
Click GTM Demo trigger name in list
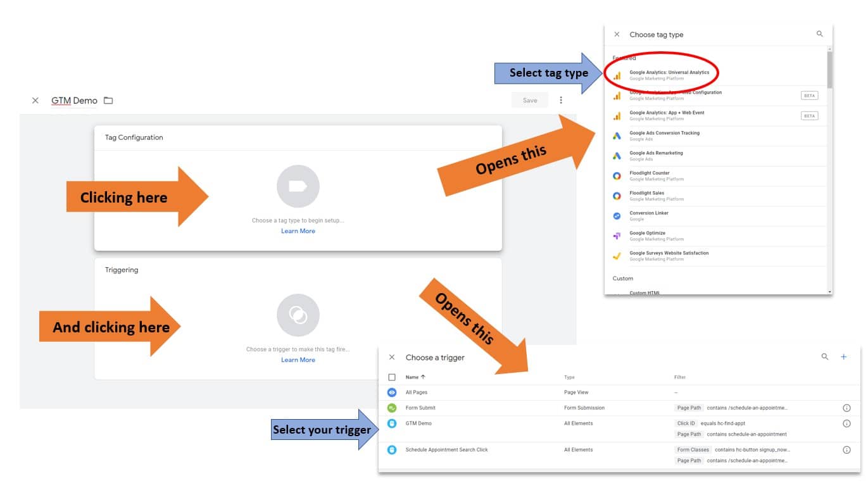tap(418, 423)
